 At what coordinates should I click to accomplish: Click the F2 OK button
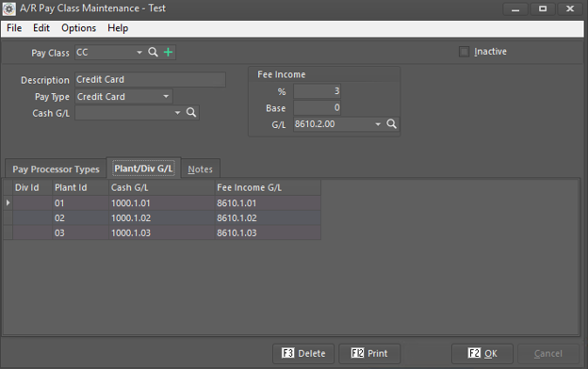pos(482,353)
